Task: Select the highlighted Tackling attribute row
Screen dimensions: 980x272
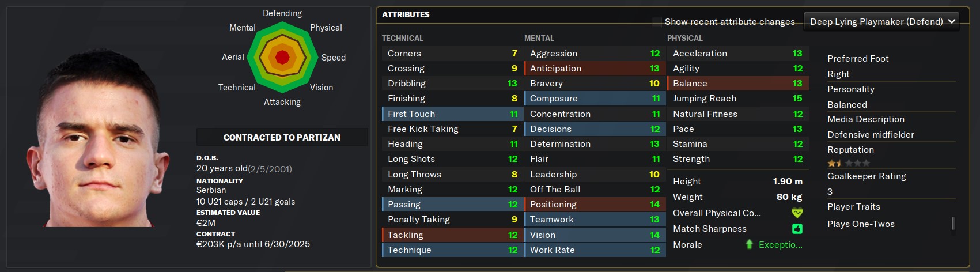Action: pyautogui.click(x=452, y=235)
